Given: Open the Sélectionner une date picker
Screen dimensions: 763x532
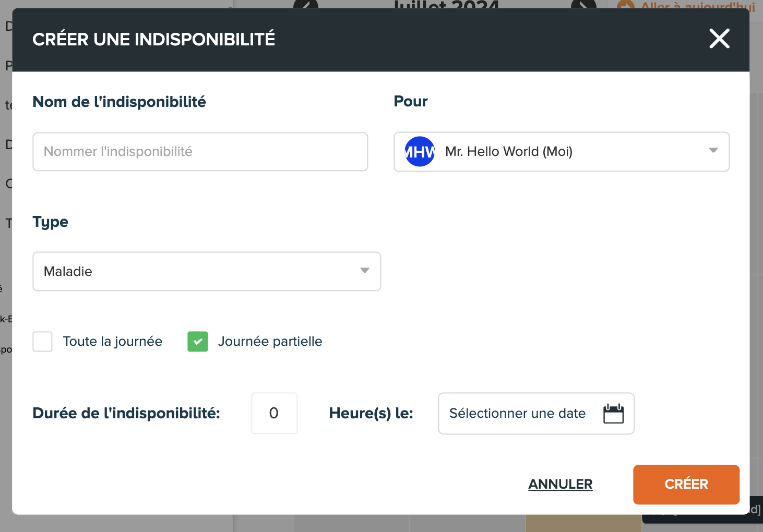Looking at the screenshot, I should tap(537, 414).
